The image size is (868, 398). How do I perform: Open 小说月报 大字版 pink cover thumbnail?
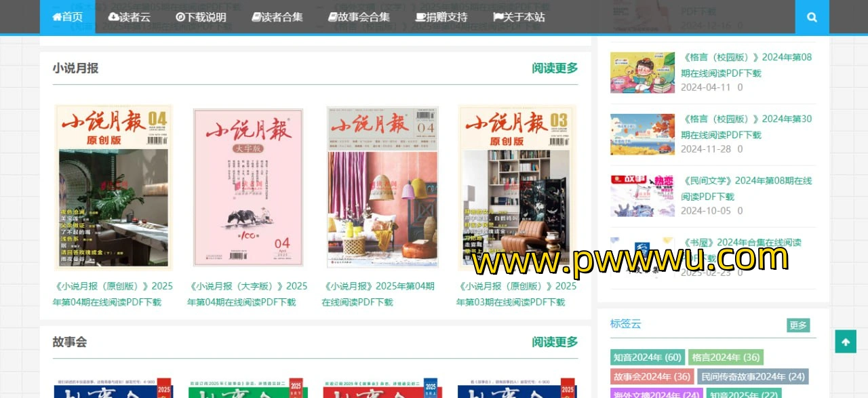click(248, 187)
